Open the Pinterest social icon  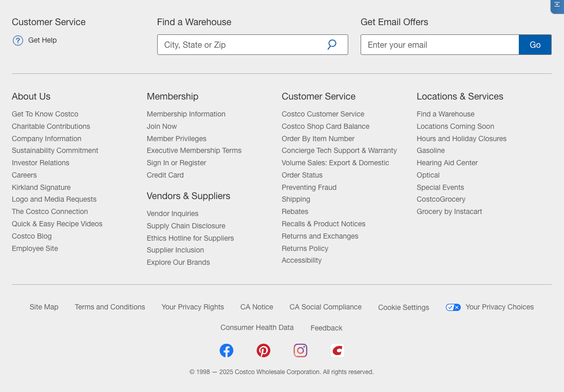(x=264, y=350)
